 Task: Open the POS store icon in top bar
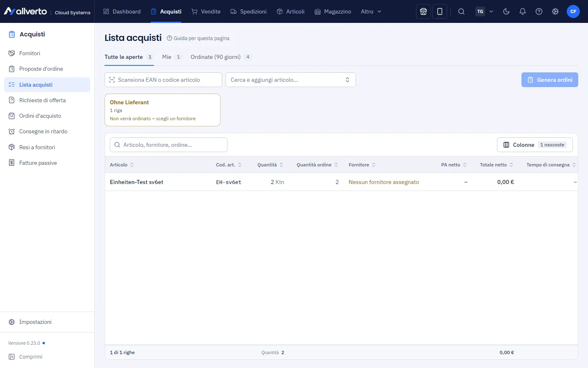pyautogui.click(x=423, y=11)
